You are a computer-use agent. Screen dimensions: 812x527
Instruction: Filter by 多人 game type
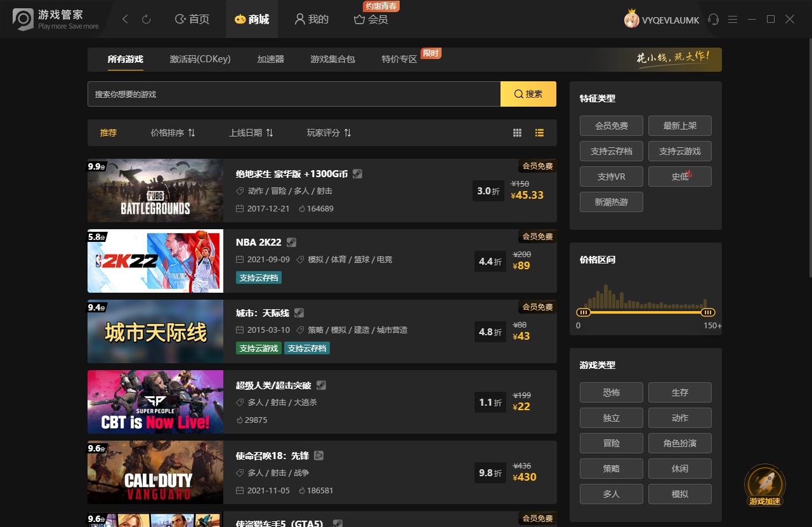click(612, 494)
